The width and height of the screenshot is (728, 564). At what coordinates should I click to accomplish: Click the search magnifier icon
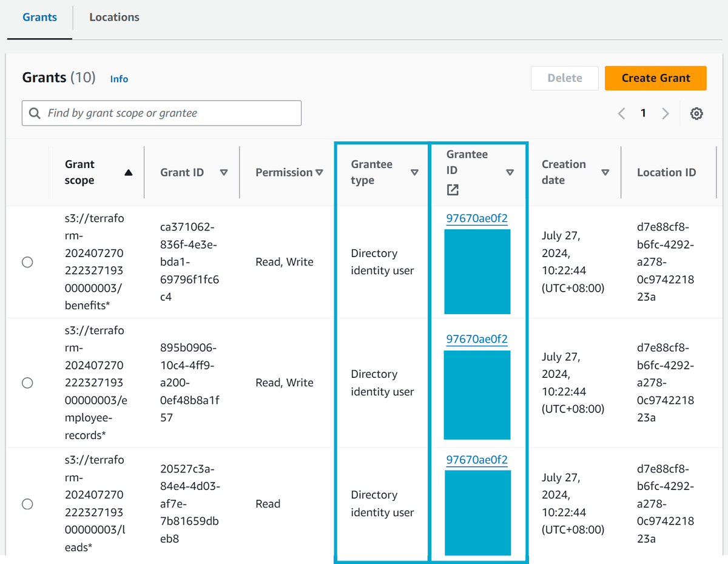[35, 113]
